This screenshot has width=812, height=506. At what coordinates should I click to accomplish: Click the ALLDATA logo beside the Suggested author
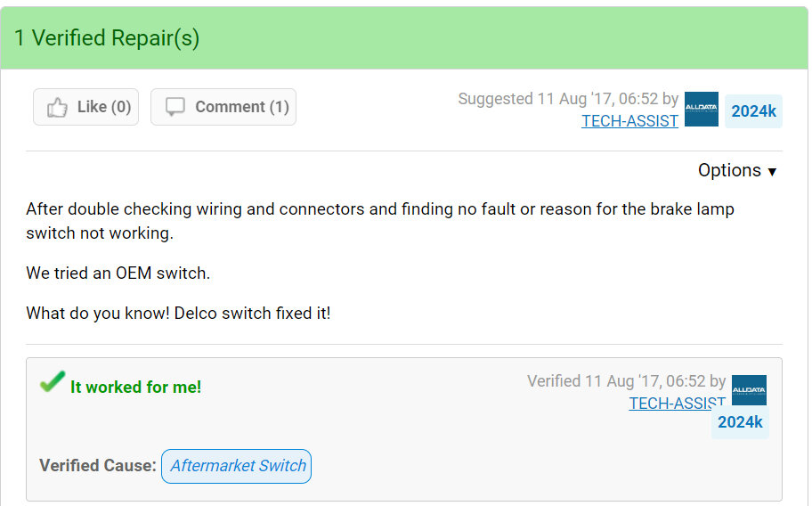pyautogui.click(x=702, y=110)
